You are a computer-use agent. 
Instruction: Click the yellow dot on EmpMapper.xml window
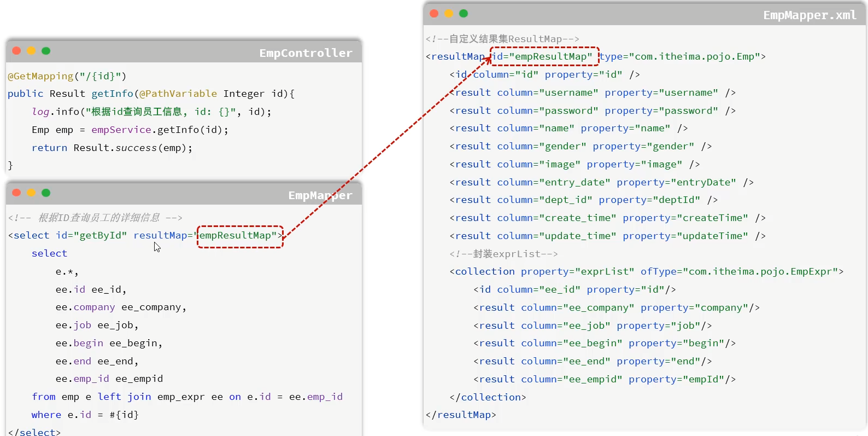[x=449, y=14]
